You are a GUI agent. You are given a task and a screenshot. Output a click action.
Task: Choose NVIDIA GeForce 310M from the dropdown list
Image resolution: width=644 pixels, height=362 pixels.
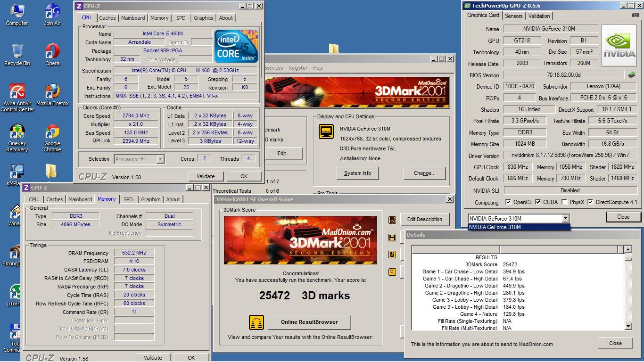[x=519, y=227]
